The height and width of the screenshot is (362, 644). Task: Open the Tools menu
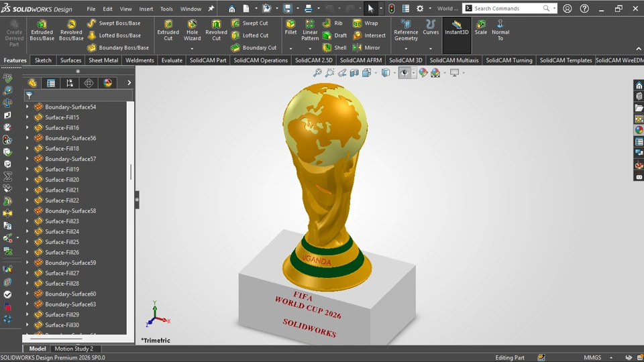point(166,9)
